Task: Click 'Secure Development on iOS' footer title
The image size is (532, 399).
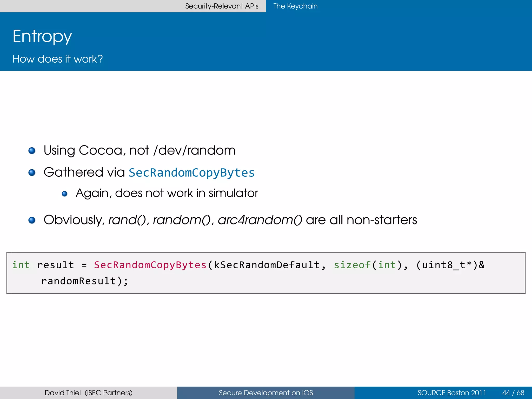Action: pos(266,393)
